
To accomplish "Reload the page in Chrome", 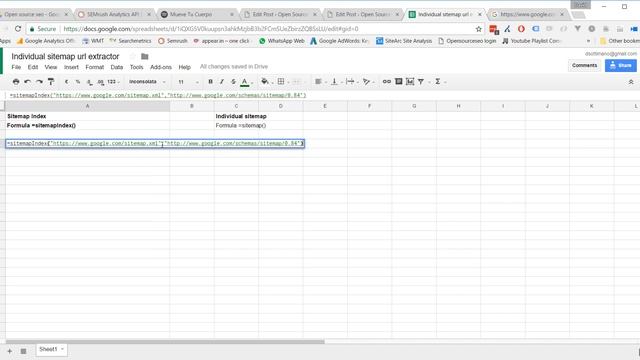I will (x=18, y=29).
